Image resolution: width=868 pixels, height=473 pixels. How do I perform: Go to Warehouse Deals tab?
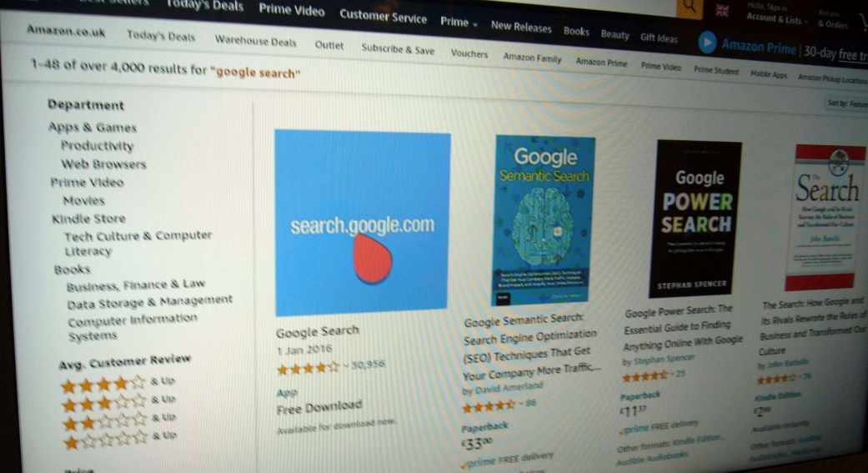(256, 41)
